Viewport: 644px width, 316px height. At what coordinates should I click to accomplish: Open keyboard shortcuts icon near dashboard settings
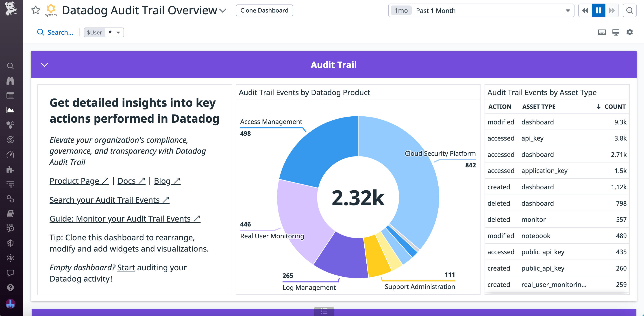click(602, 32)
